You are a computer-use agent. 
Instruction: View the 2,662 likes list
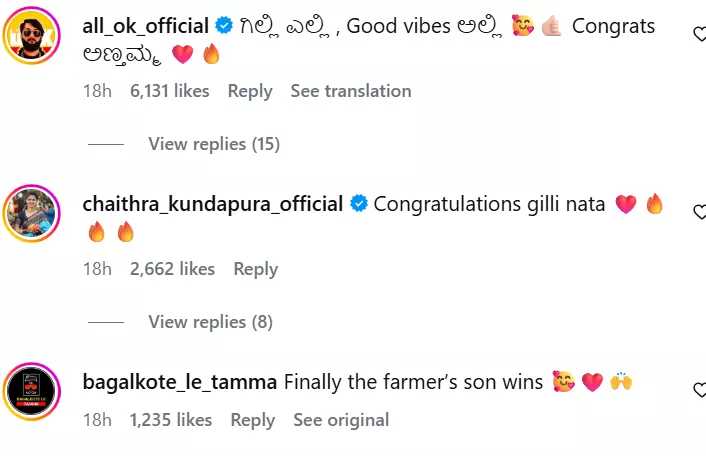(x=172, y=268)
